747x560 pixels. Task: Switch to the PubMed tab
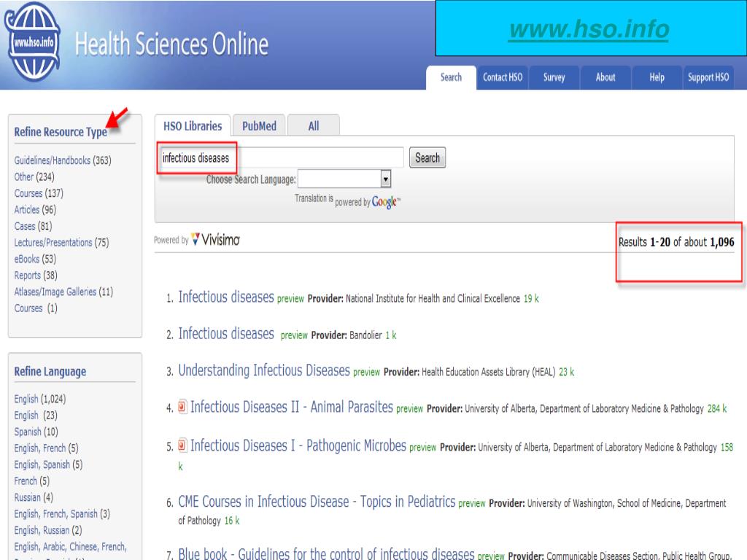[x=259, y=126]
